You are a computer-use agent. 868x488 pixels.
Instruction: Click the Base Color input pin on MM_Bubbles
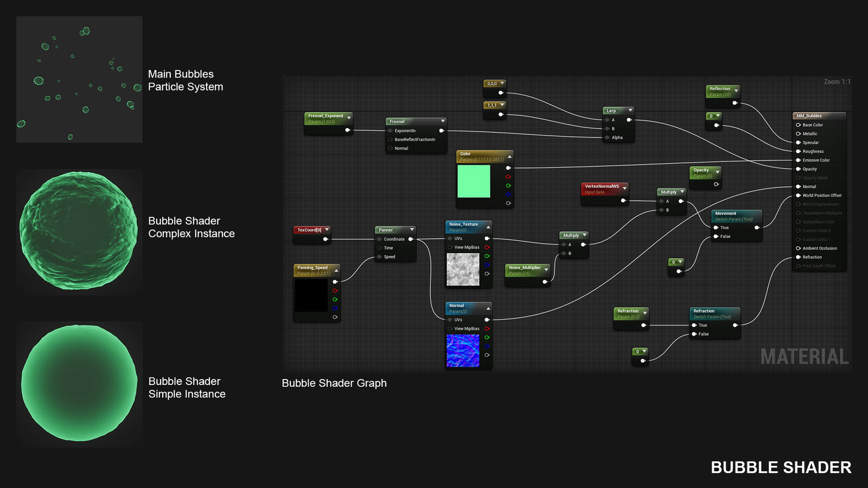click(799, 125)
